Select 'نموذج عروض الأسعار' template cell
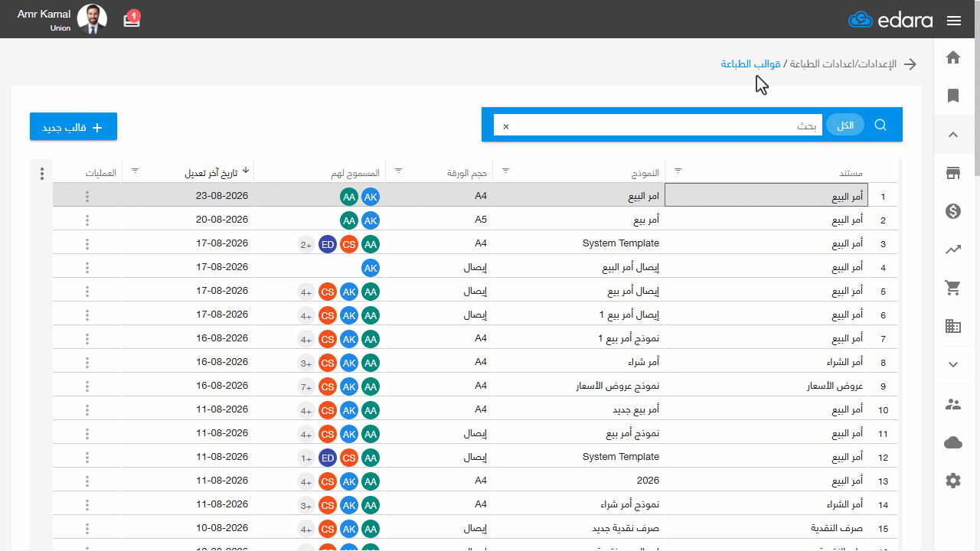 (x=618, y=386)
